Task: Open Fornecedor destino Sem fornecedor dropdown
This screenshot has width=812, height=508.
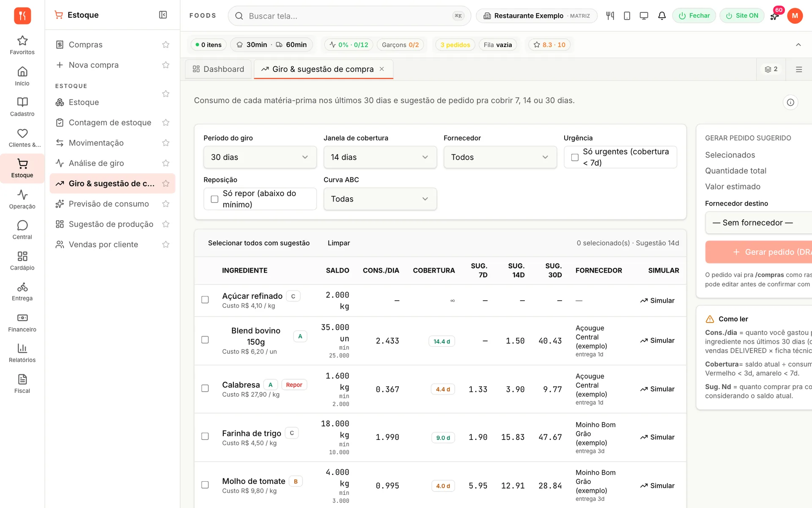Action: click(759, 223)
